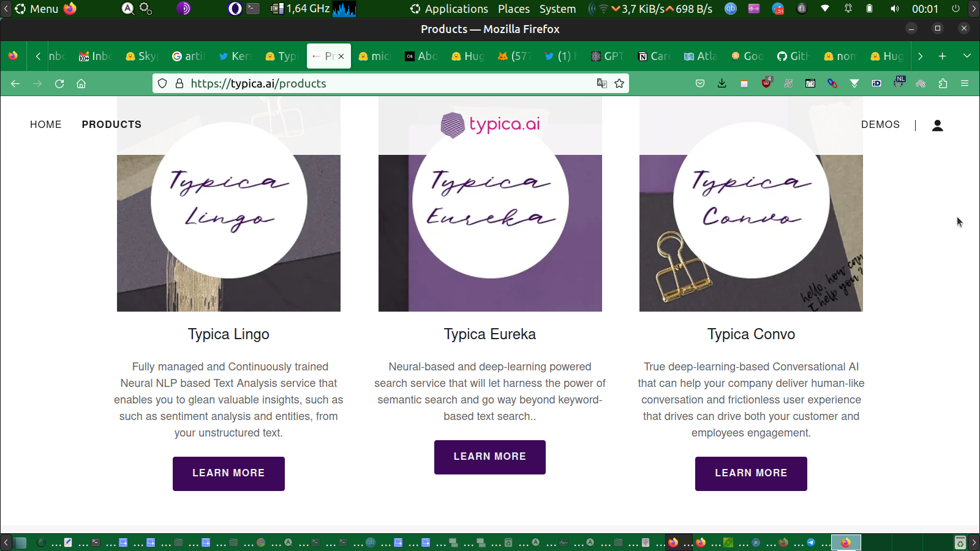
Task: Switch to the GPT tab
Action: coord(607,56)
